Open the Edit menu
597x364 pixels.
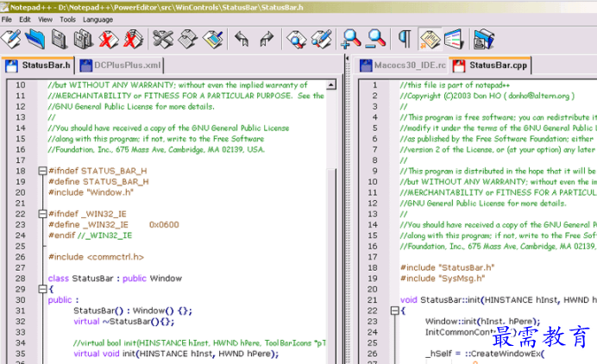pyautogui.click(x=25, y=20)
